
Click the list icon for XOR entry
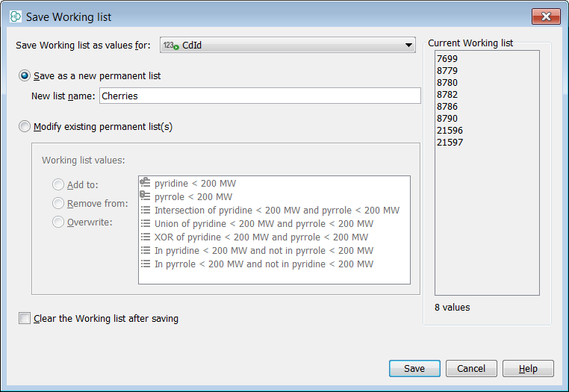coord(146,237)
